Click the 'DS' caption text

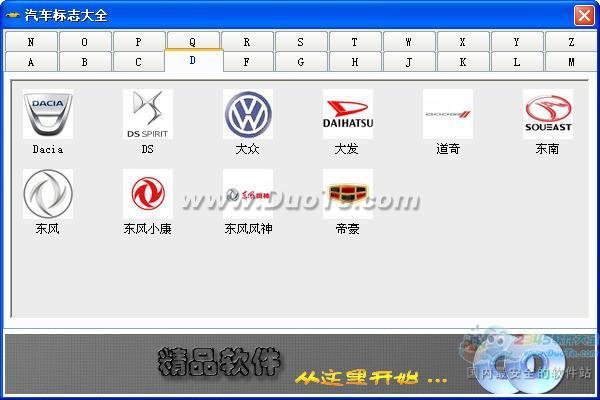pos(148,149)
